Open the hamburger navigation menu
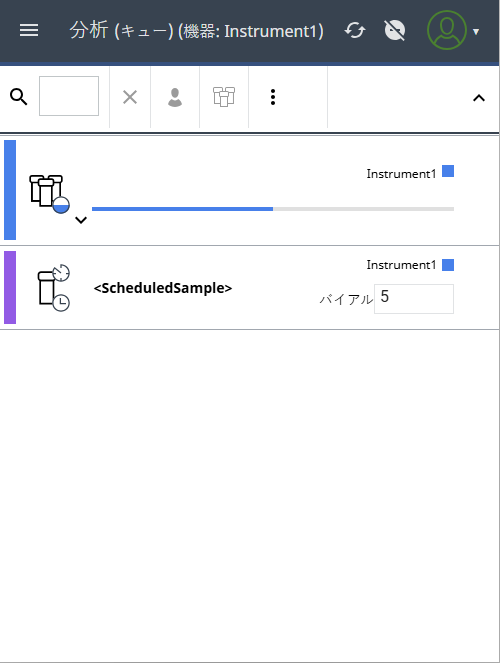The image size is (500, 663). (29, 30)
